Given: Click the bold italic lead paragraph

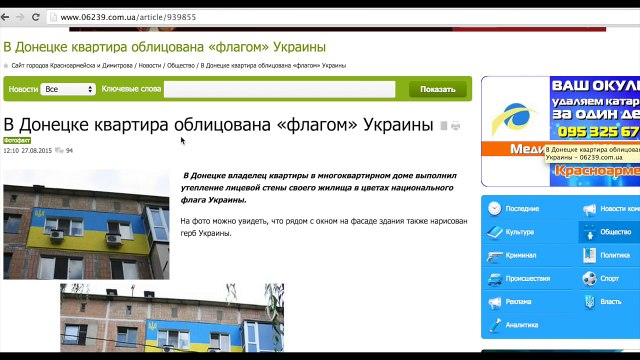Looking at the screenshot, I should point(319,188).
